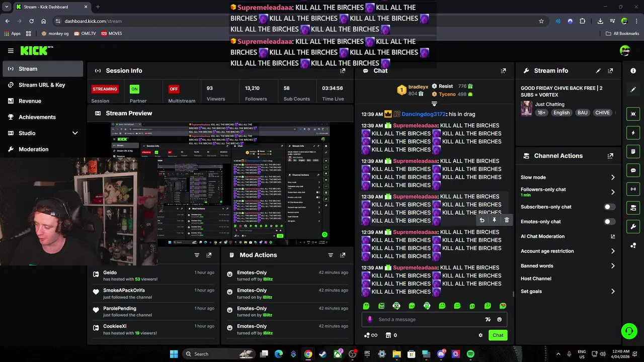
Task: Open the info icon in right sidebar
Action: pyautogui.click(x=633, y=71)
